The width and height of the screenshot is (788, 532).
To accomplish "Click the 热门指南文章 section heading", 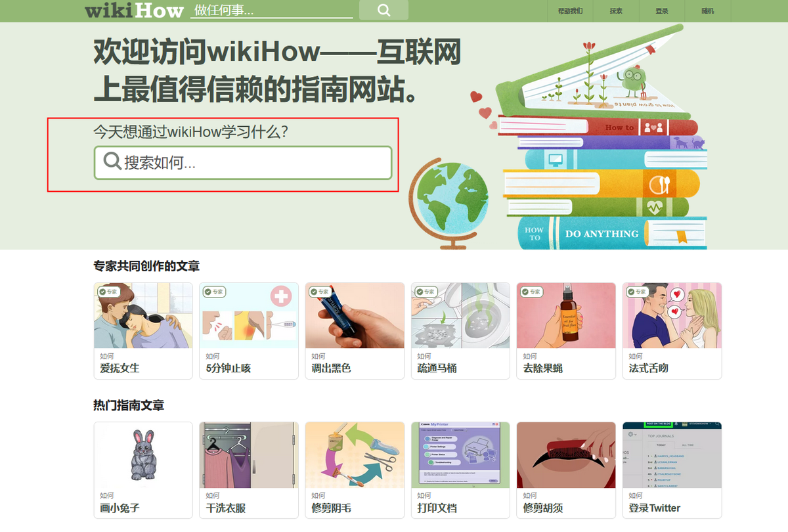I will point(129,406).
